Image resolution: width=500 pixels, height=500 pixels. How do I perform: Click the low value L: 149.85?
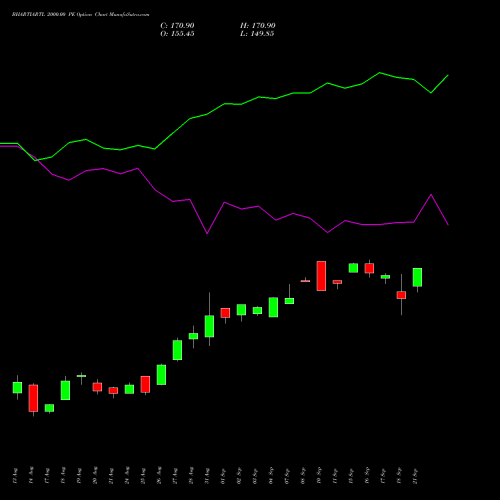[x=257, y=34]
